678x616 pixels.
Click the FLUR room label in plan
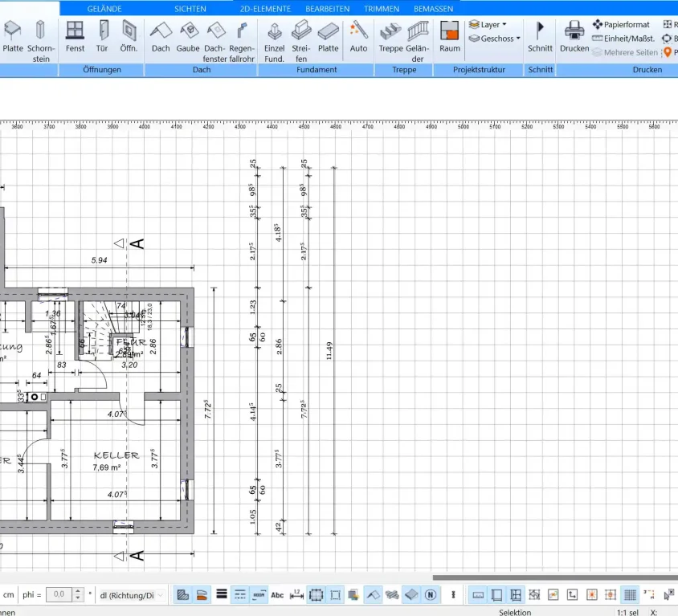pyautogui.click(x=131, y=342)
